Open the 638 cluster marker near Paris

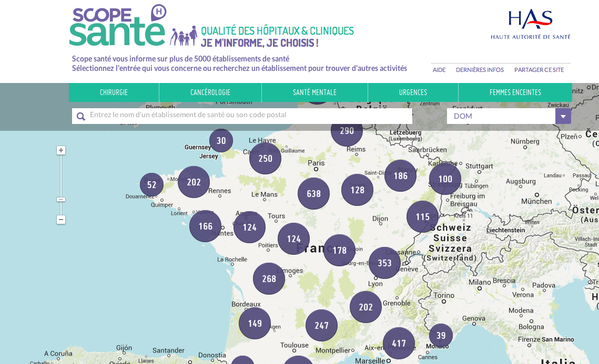(x=313, y=194)
